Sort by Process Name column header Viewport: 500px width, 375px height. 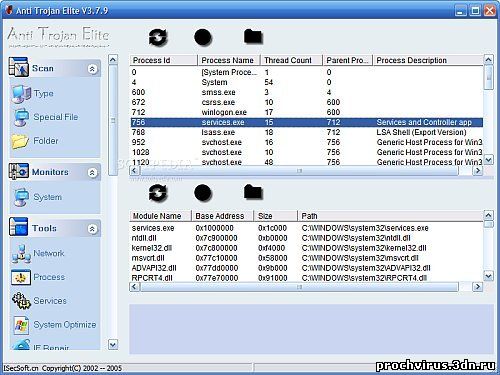pos(229,60)
